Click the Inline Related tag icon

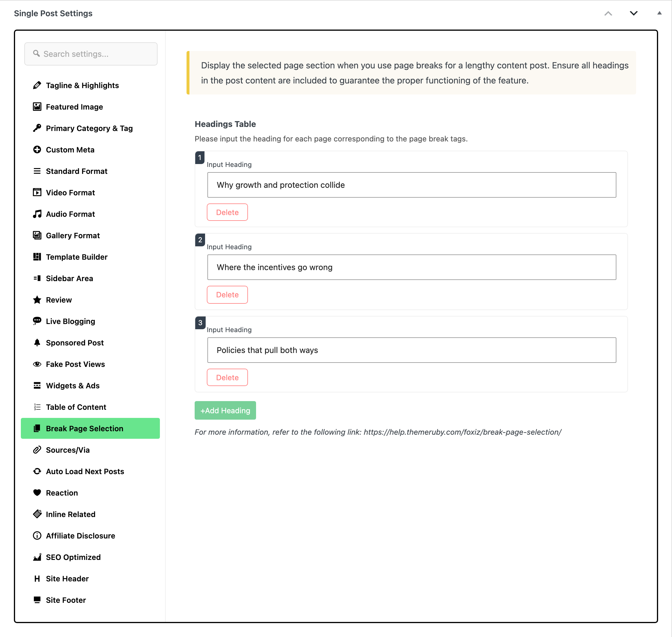click(37, 514)
